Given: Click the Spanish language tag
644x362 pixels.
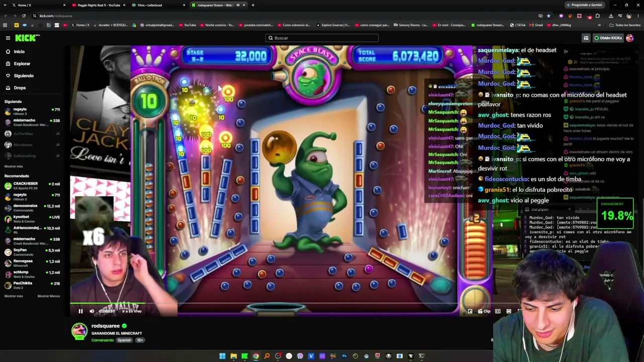Looking at the screenshot, I should [124, 340].
